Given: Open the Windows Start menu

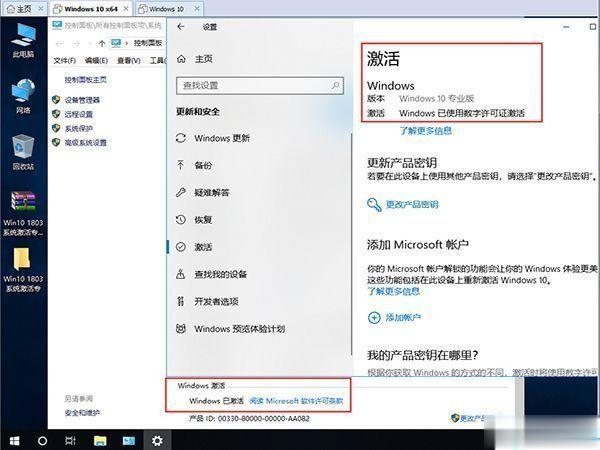Looking at the screenshot, I should click(14, 440).
